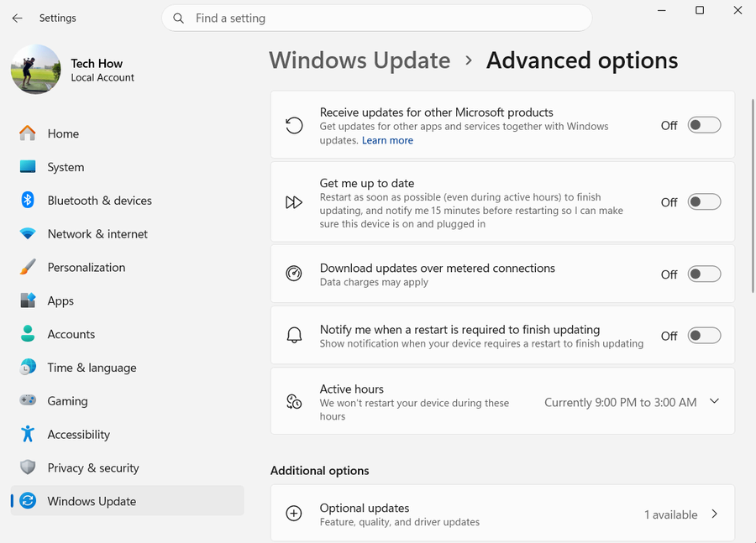Image resolution: width=756 pixels, height=543 pixels.
Task: Click the Active hours clock icon
Action: point(294,401)
